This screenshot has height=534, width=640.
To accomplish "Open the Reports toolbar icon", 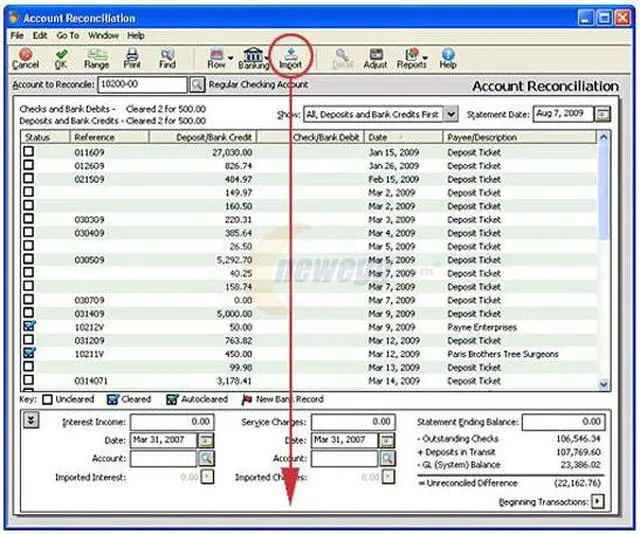I will 411,58.
